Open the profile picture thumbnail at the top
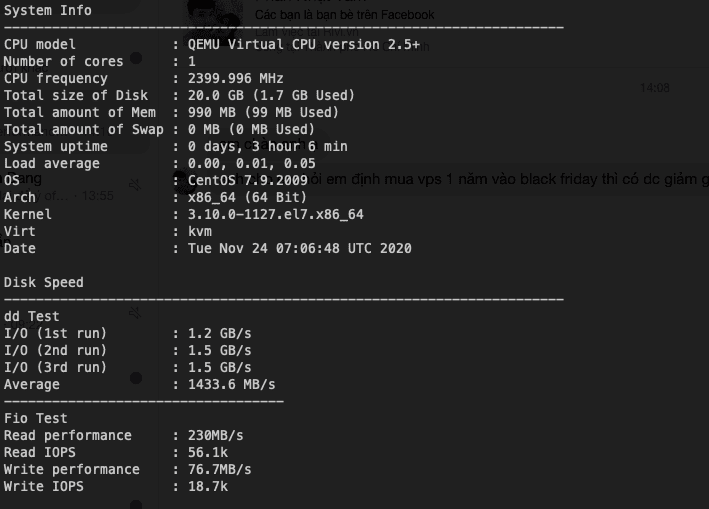 pos(215,14)
